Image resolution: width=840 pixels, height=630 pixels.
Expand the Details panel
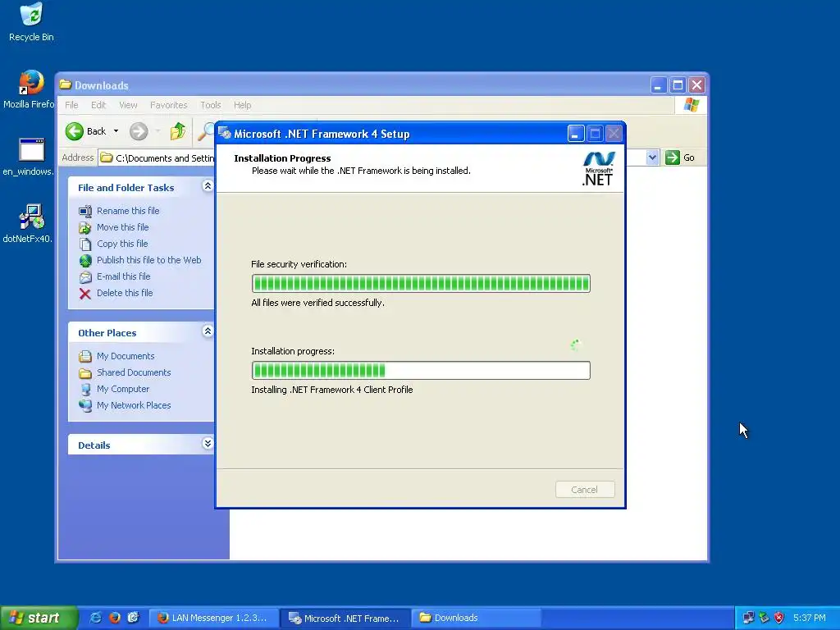click(x=208, y=444)
